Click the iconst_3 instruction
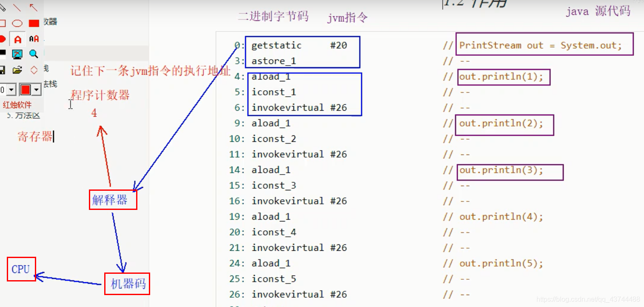This screenshot has height=307, width=644. [x=274, y=185]
